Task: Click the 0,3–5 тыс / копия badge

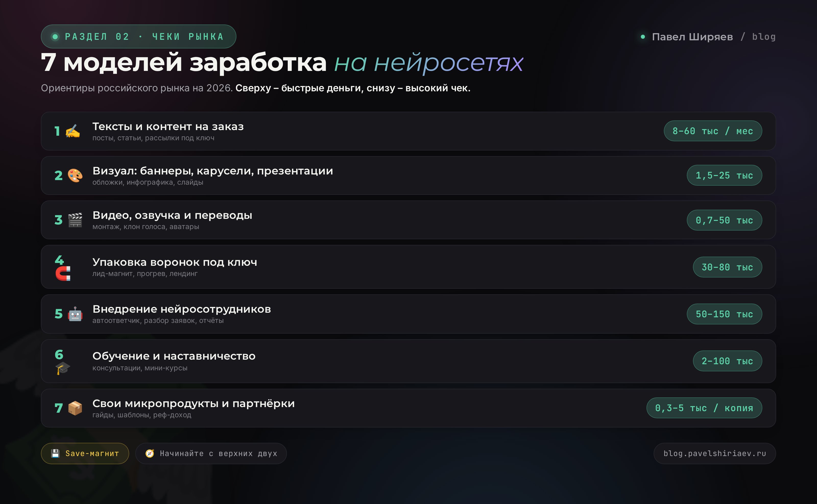Action: point(704,408)
